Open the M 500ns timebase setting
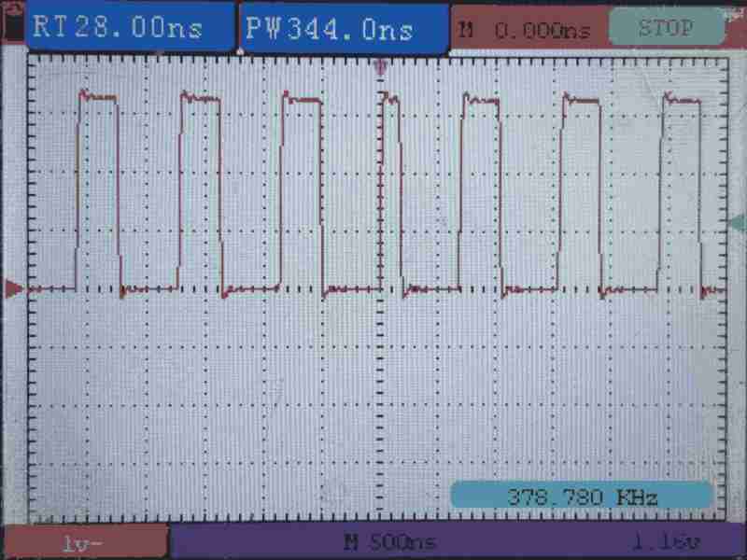Screen dimensions: 747x560 coord(389,541)
